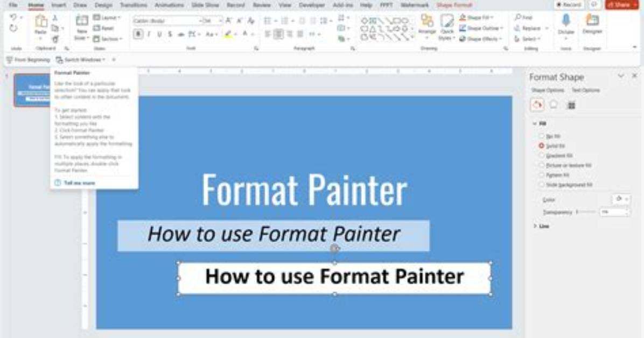Switch to the Transitions tab
The width and height of the screenshot is (644, 338).
(x=134, y=5)
